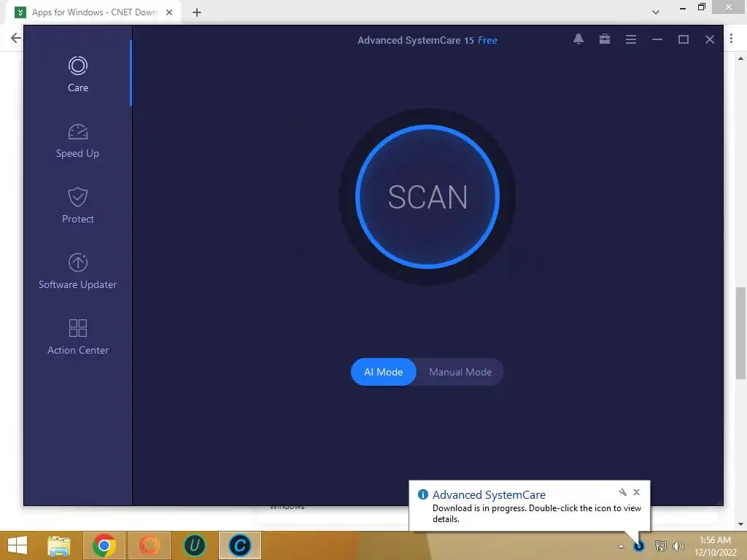Open notifications bell in SystemCare title bar
The image size is (747, 560).
point(578,39)
